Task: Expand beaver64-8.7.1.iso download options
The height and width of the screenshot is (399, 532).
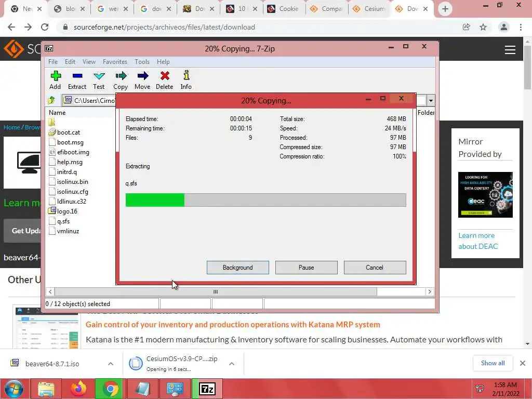Action: pyautogui.click(x=111, y=364)
